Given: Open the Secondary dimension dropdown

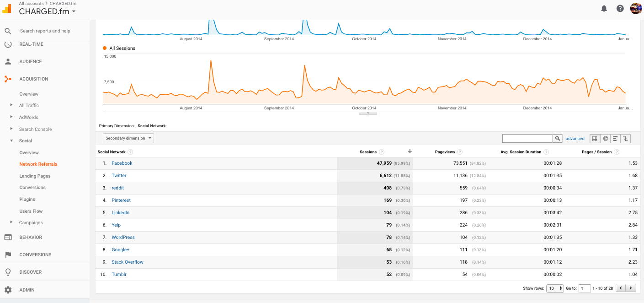Looking at the screenshot, I should (x=128, y=138).
